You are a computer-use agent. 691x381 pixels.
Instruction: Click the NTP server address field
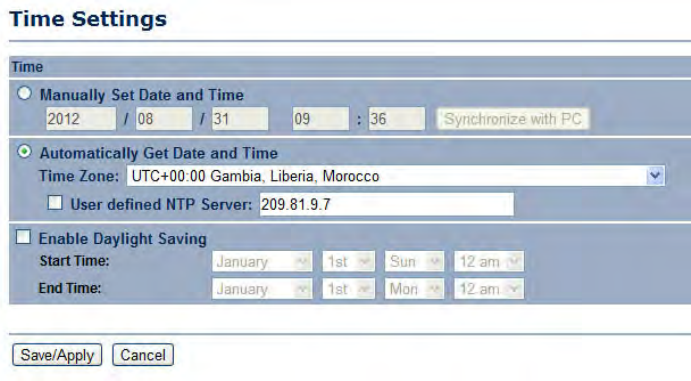(x=386, y=204)
